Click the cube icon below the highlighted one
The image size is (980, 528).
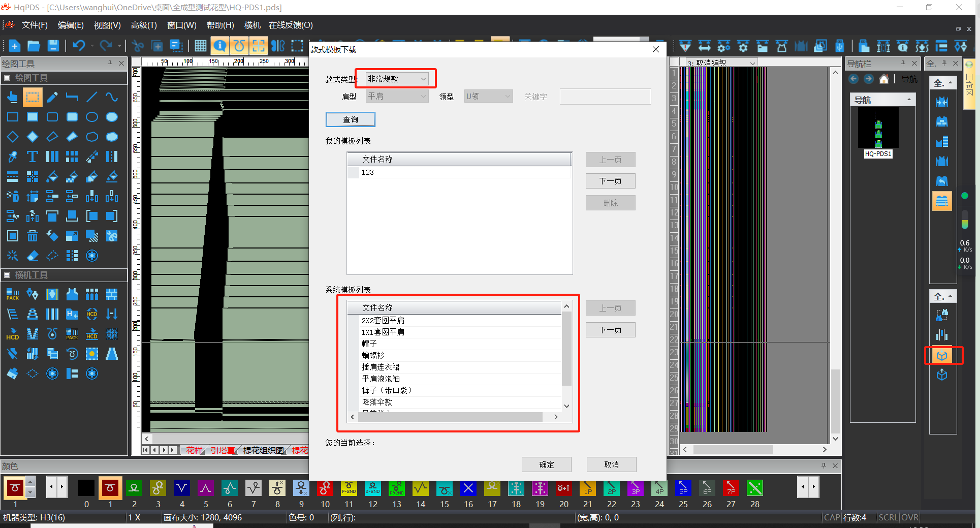(942, 375)
